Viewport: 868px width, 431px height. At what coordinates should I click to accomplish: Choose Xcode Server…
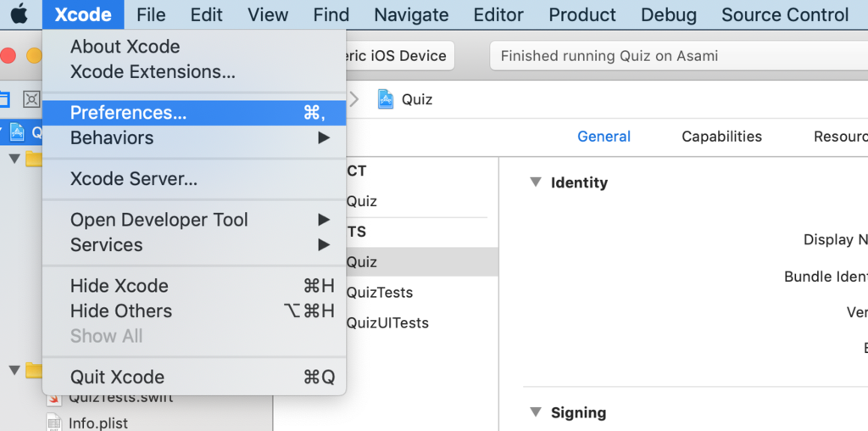coord(194,179)
